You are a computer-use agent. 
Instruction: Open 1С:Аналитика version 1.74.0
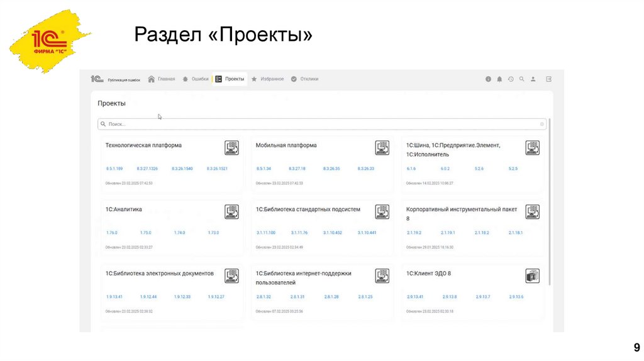(x=179, y=233)
